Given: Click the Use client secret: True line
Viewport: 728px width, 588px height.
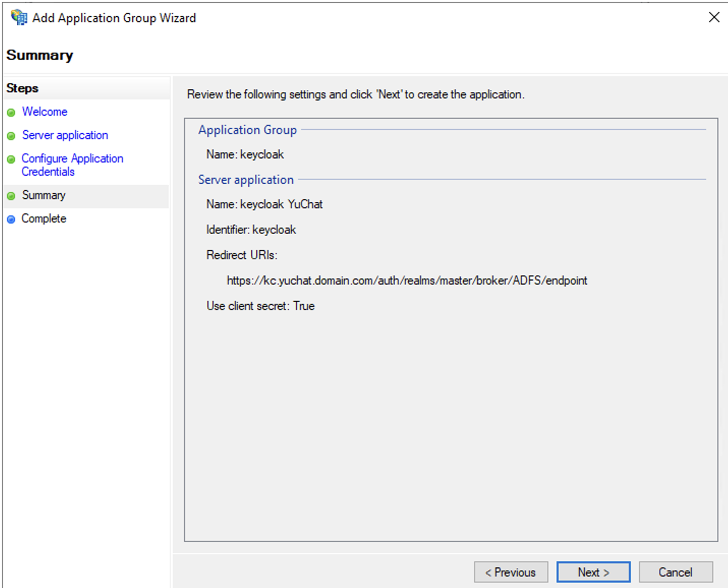Looking at the screenshot, I should (260, 306).
